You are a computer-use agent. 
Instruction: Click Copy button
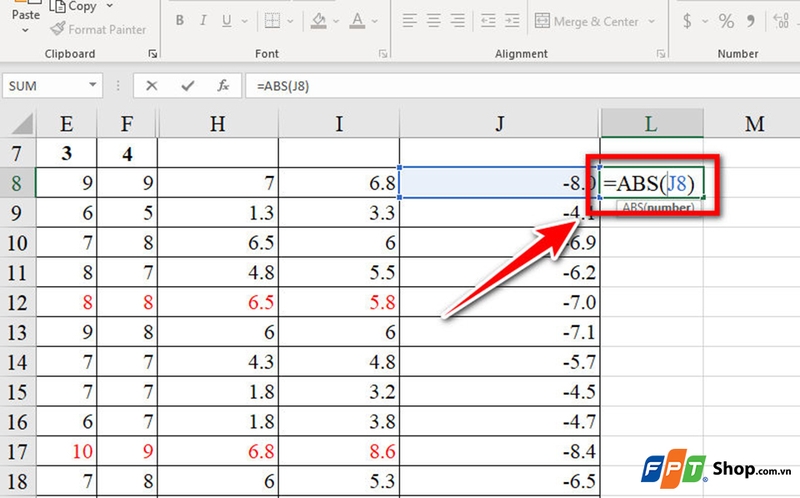point(73,6)
